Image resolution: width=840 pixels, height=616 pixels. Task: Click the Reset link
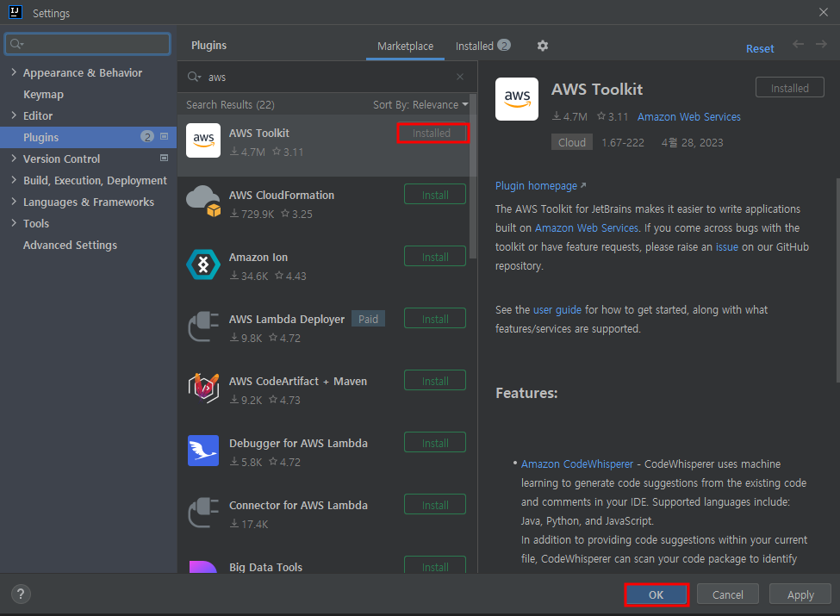point(760,49)
